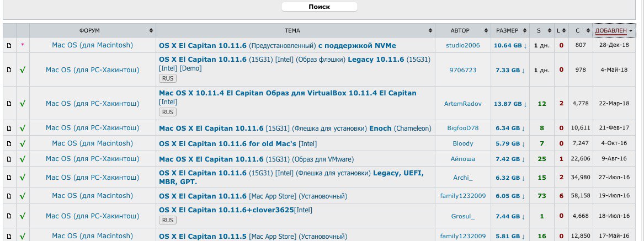The width and height of the screenshot is (644, 241).
Task: Click green checkmark in Bloody row
Action: click(23, 144)
